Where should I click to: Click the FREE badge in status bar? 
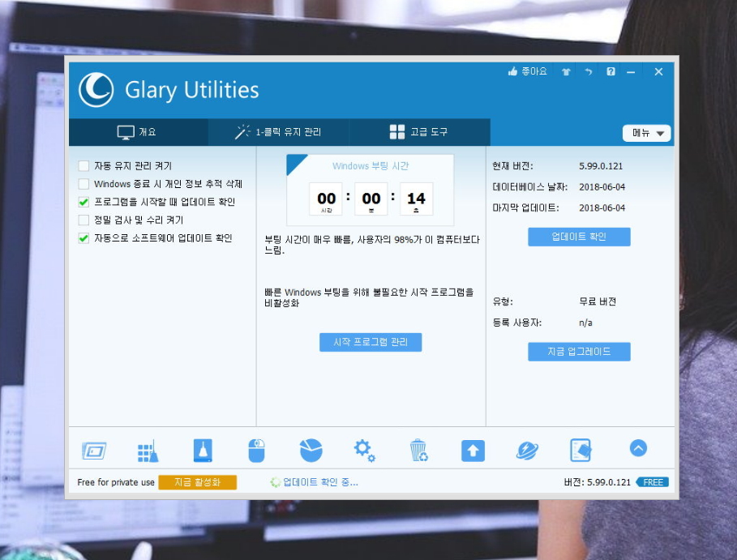[x=653, y=482]
